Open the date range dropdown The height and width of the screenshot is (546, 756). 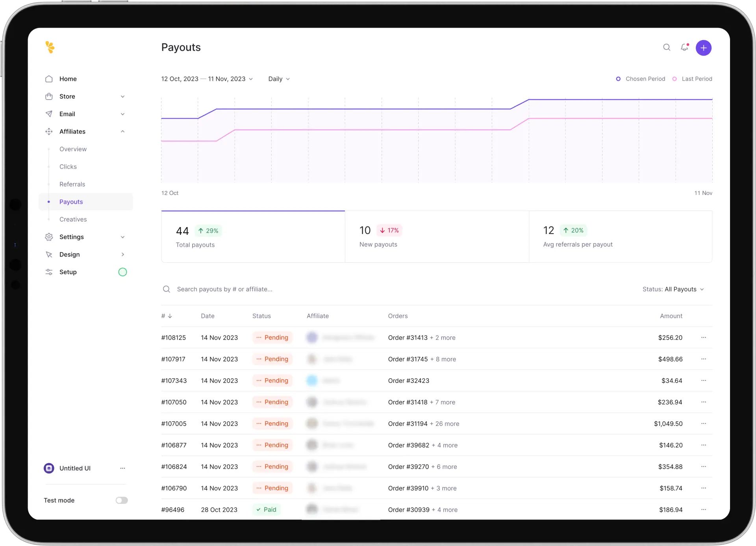(x=207, y=79)
